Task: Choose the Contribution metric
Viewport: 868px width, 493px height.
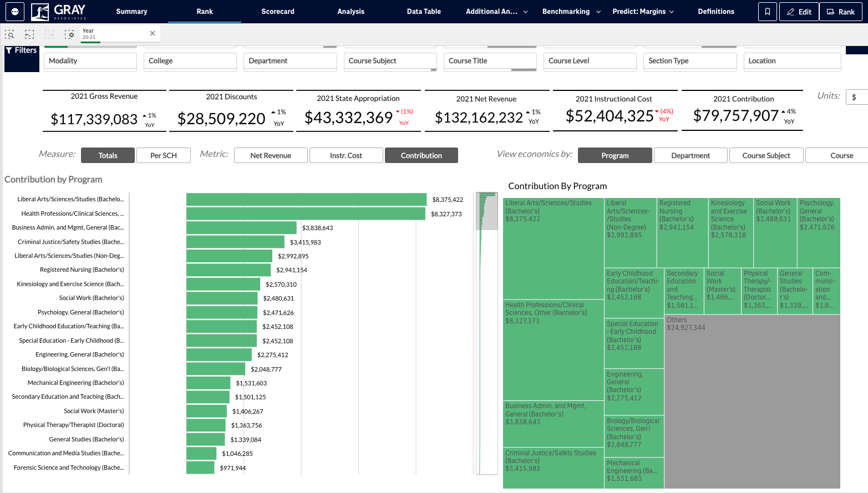Action: coord(422,155)
